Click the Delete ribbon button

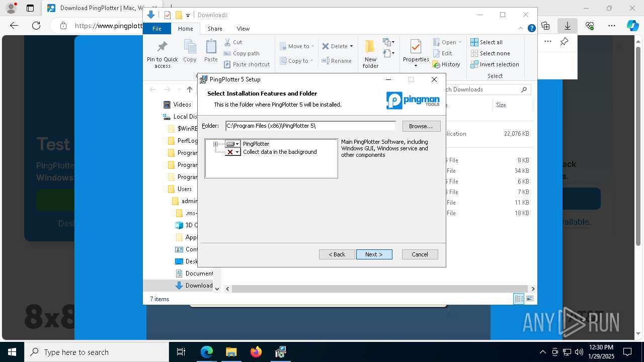(334, 46)
